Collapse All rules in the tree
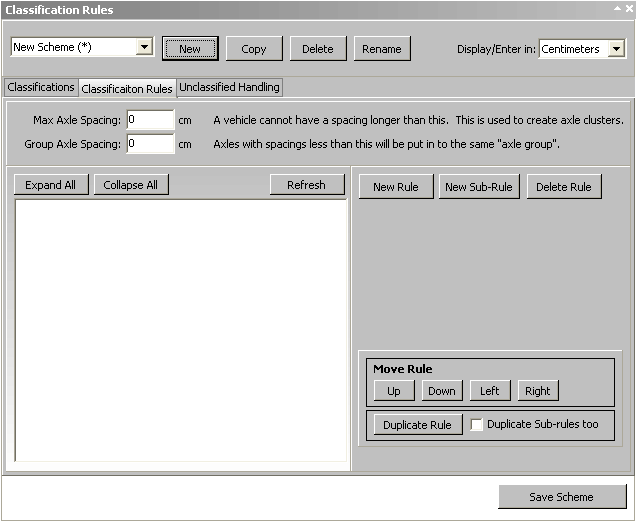 [x=131, y=185]
